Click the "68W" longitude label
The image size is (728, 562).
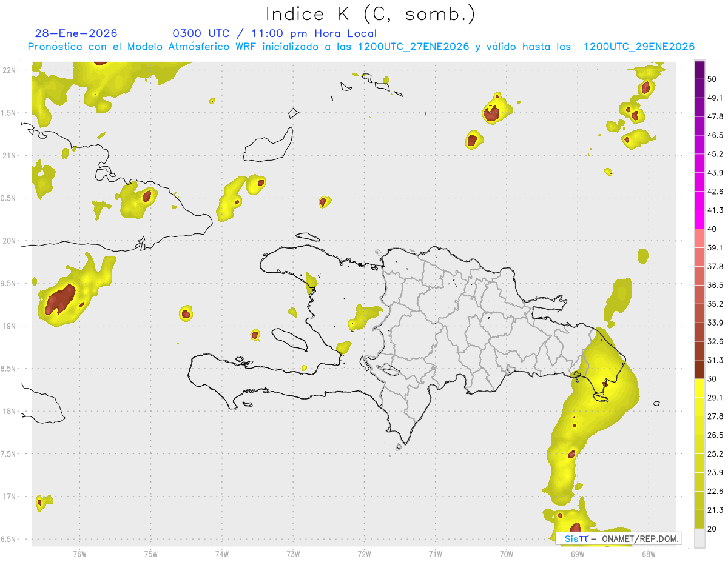coord(649,553)
